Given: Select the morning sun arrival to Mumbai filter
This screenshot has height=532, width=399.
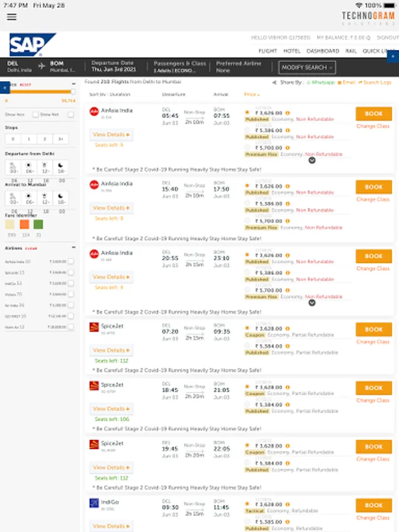Looking at the screenshot, I should (29, 198).
